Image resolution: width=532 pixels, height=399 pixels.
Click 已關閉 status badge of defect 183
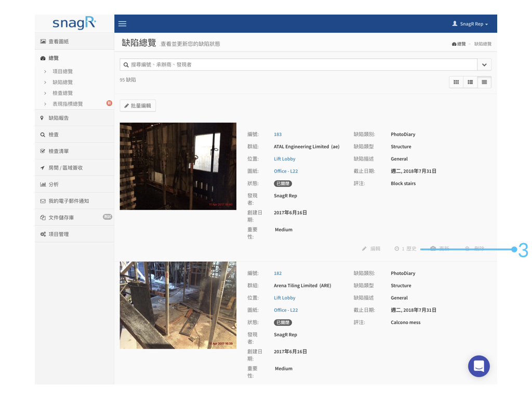click(x=283, y=183)
